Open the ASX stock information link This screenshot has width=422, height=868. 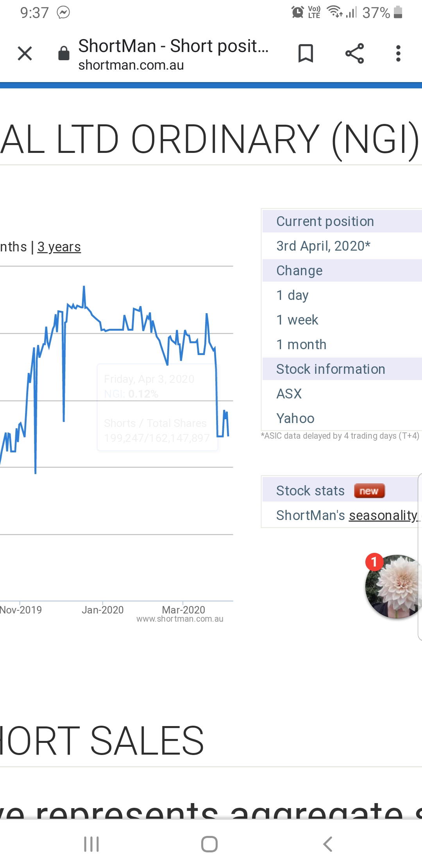(x=289, y=394)
